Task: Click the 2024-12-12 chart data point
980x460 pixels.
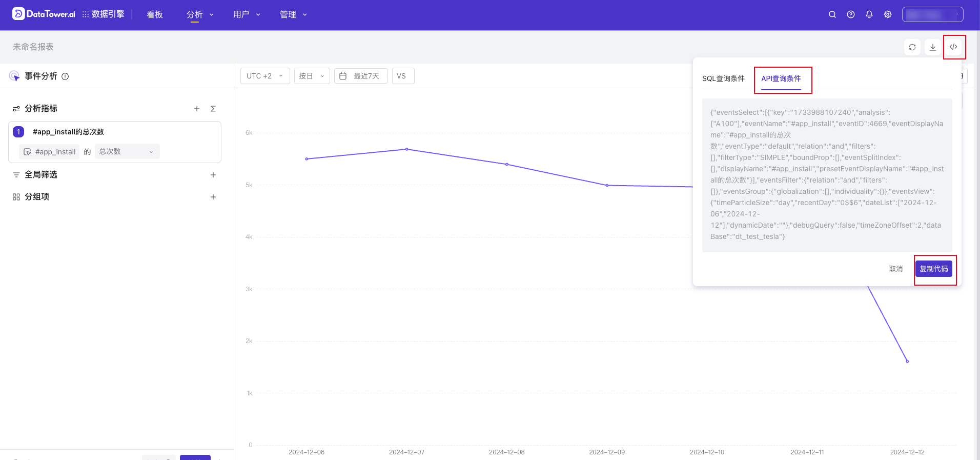Action: click(907, 362)
